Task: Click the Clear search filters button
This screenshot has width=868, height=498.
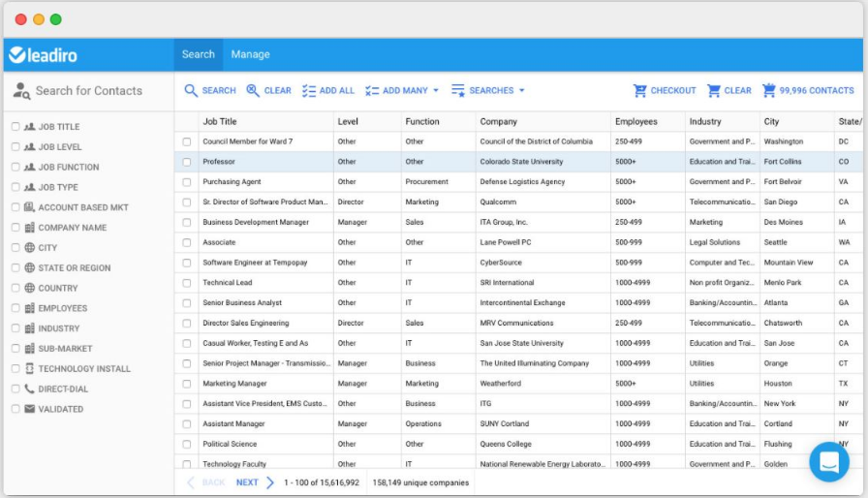Action: point(268,91)
